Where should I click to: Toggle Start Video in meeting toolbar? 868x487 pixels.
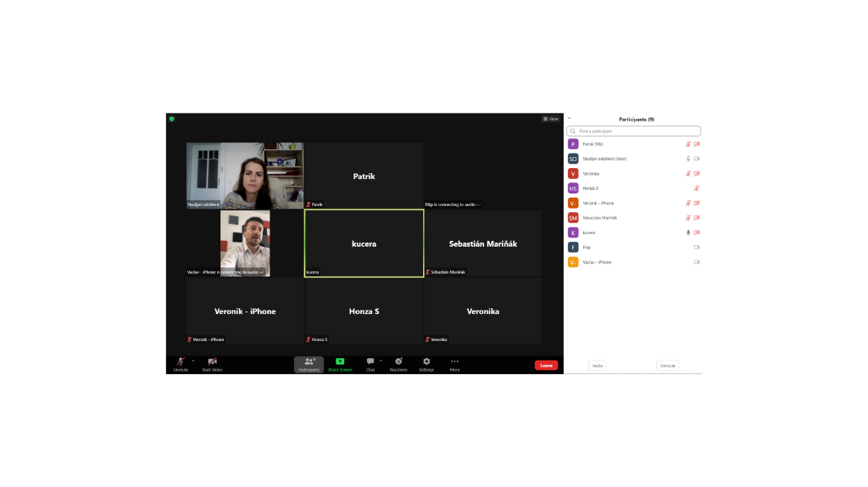pyautogui.click(x=212, y=361)
